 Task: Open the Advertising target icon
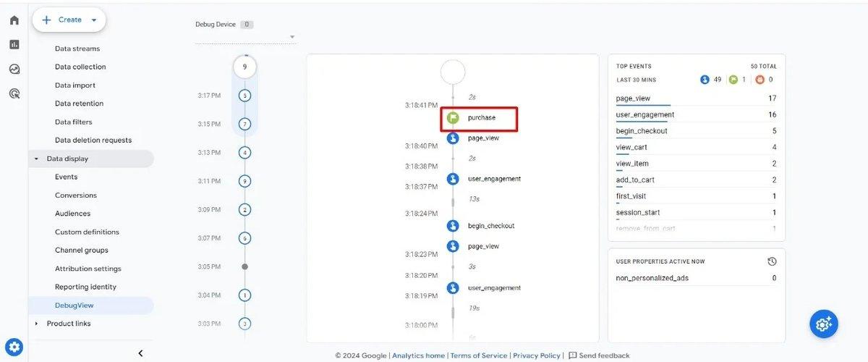(x=14, y=93)
